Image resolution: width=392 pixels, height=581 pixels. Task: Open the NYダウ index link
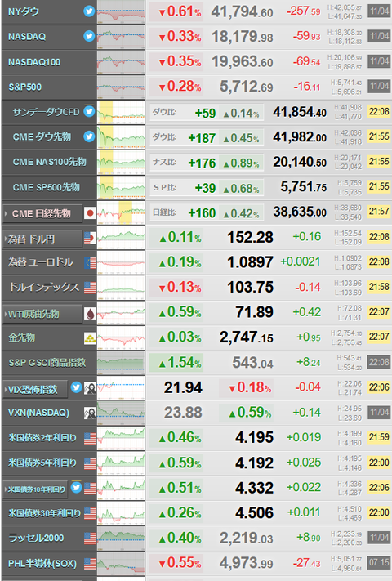(24, 11)
